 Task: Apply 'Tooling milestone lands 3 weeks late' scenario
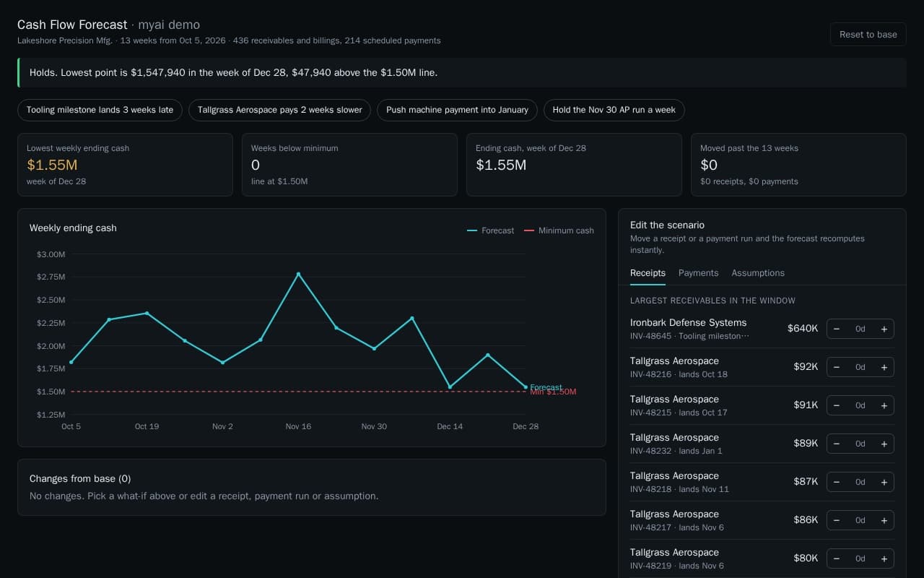click(x=100, y=110)
